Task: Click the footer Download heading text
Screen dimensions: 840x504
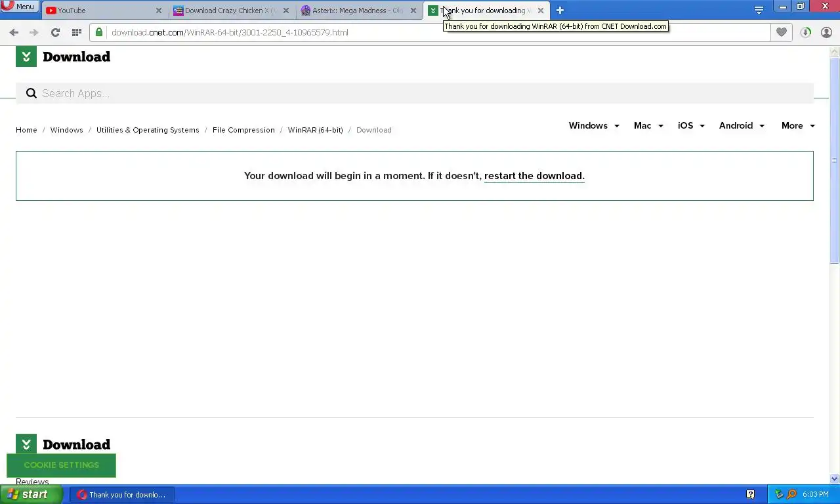Action: (x=76, y=444)
